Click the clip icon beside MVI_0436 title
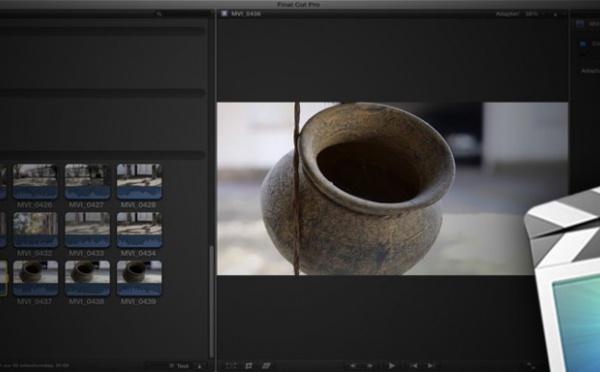 point(224,13)
